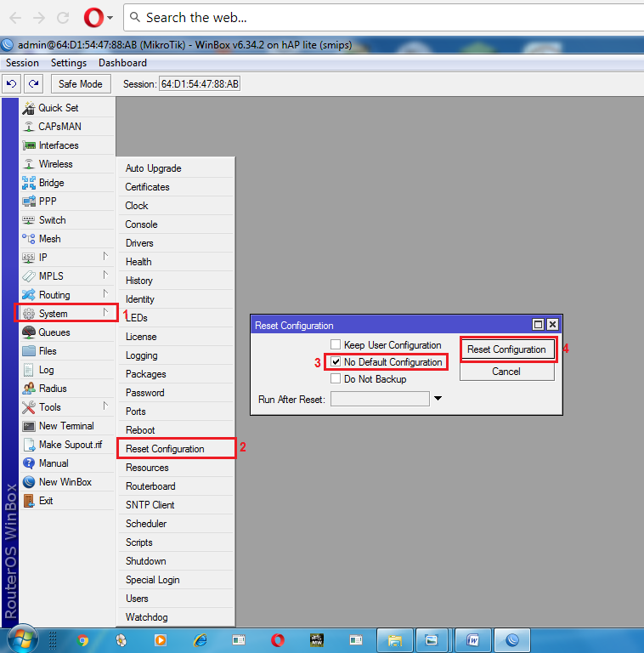Select Shutdown in System submenu
The width and height of the screenshot is (644, 653).
click(176, 561)
